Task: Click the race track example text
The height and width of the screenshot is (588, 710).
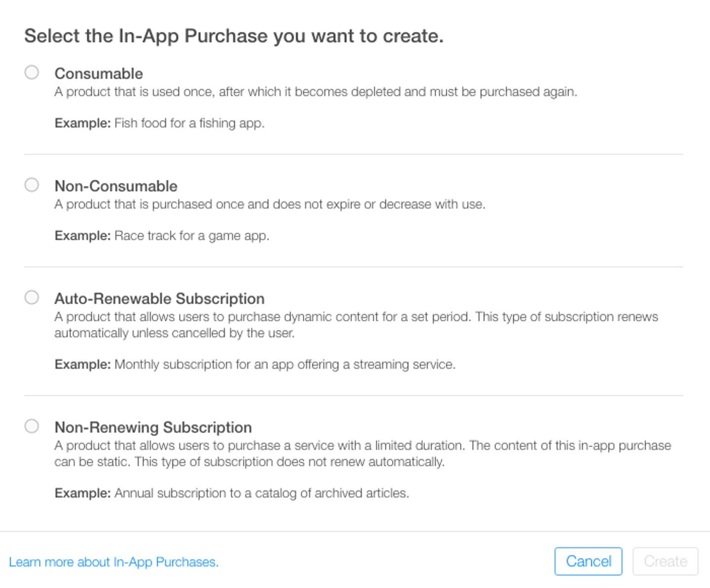Action: pyautogui.click(x=162, y=236)
